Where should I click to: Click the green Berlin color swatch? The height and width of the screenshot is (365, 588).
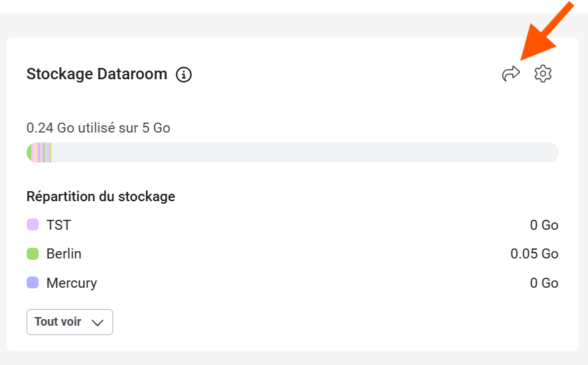pyautogui.click(x=33, y=254)
